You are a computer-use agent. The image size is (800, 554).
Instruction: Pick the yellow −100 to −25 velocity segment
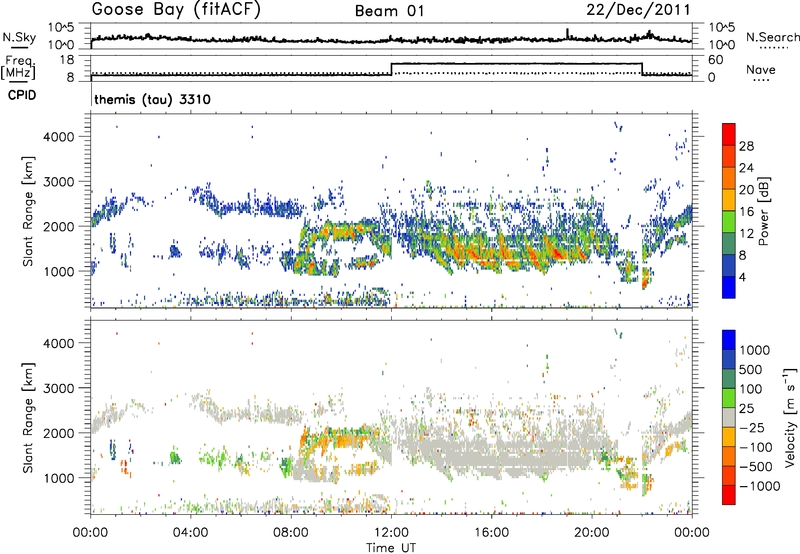point(729,437)
